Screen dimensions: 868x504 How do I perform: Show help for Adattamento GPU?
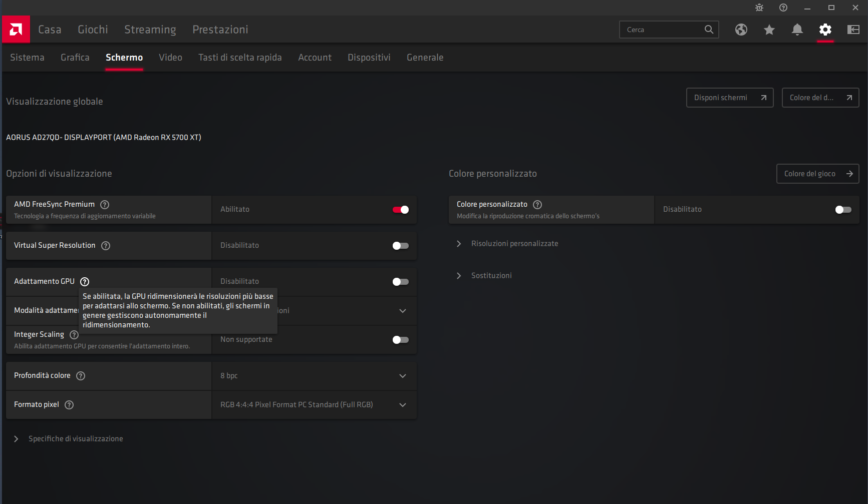coord(85,281)
